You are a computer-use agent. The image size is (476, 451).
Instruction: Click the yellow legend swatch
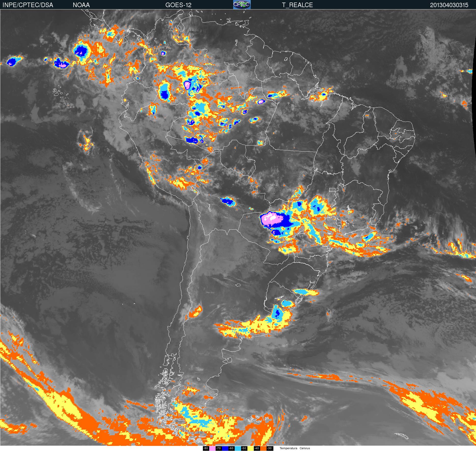(x=250, y=448)
